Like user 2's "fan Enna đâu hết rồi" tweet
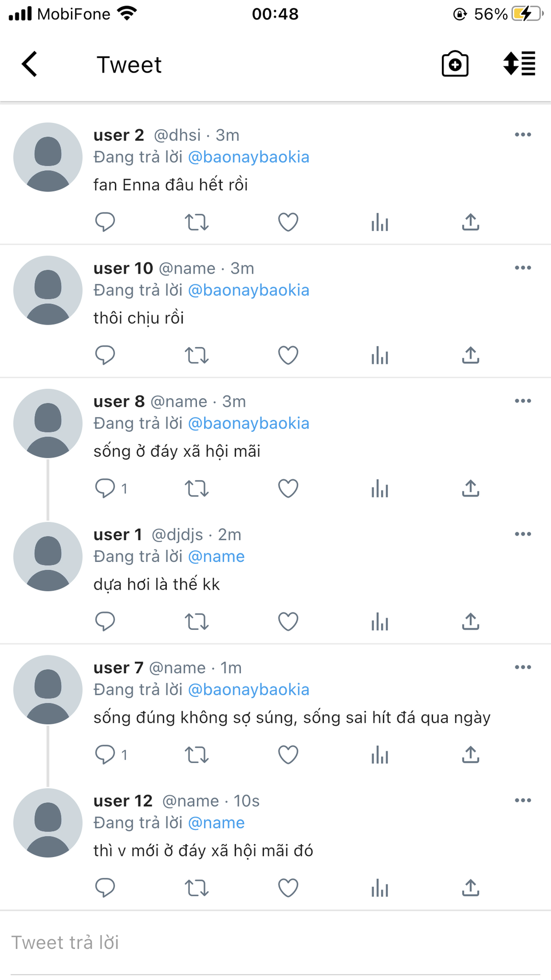The width and height of the screenshot is (551, 980). 288,222
